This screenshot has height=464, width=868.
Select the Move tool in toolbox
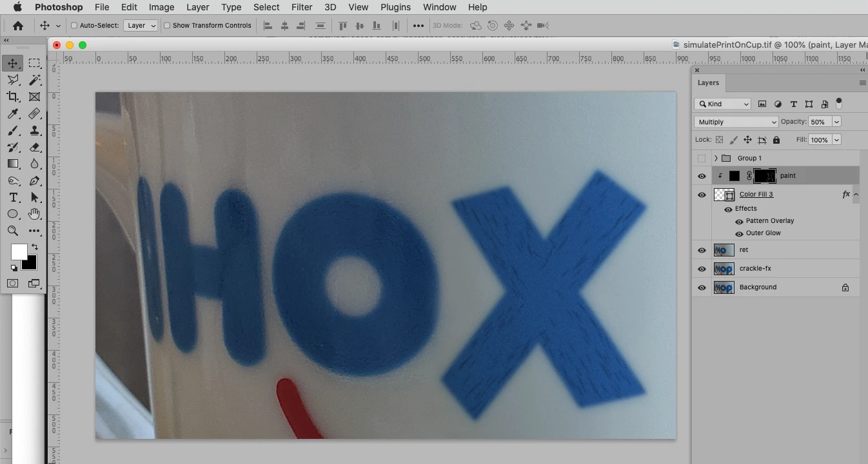click(x=12, y=63)
